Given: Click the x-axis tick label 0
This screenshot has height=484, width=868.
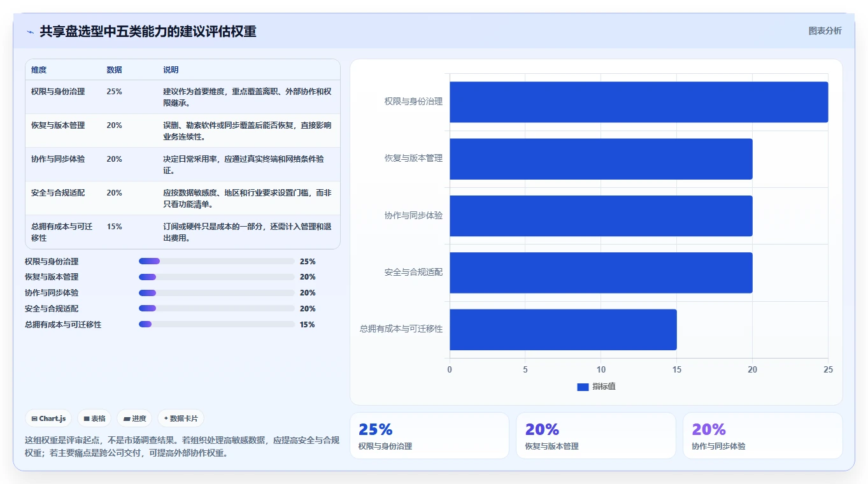Looking at the screenshot, I should (x=450, y=369).
